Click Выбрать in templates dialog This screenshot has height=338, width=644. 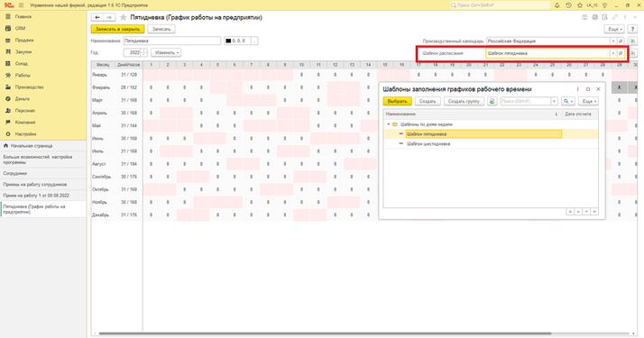[x=397, y=101]
